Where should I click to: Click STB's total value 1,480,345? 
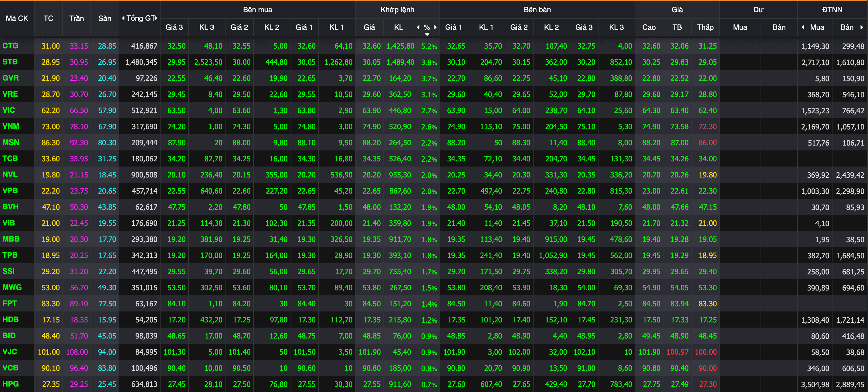pyautogui.click(x=141, y=62)
